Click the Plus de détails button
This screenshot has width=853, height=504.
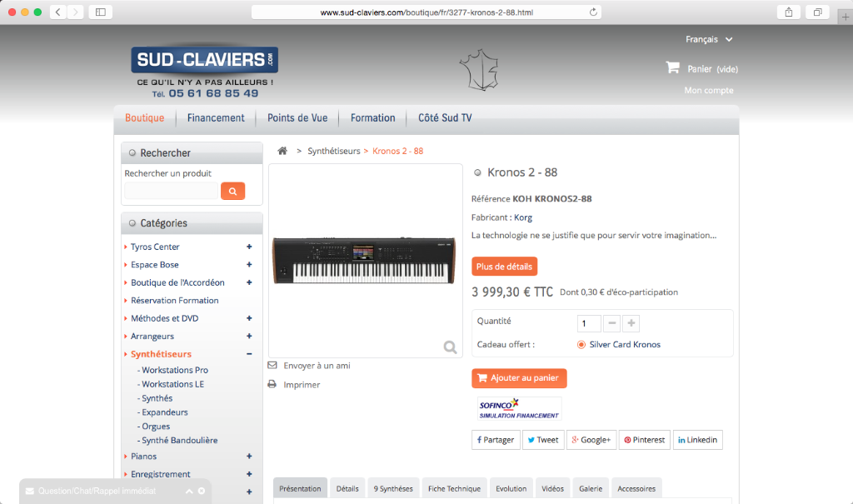pyautogui.click(x=504, y=266)
